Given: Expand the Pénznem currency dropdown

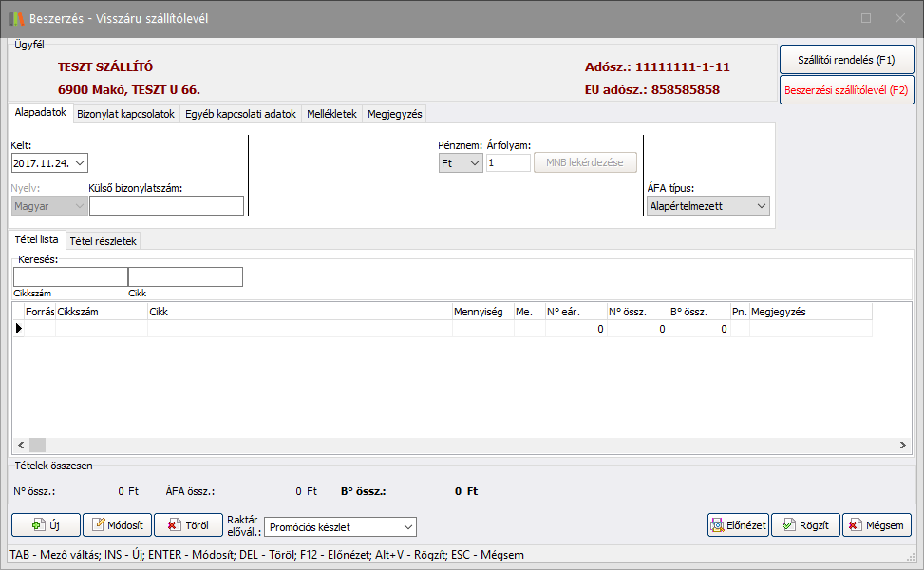Looking at the screenshot, I should [475, 163].
